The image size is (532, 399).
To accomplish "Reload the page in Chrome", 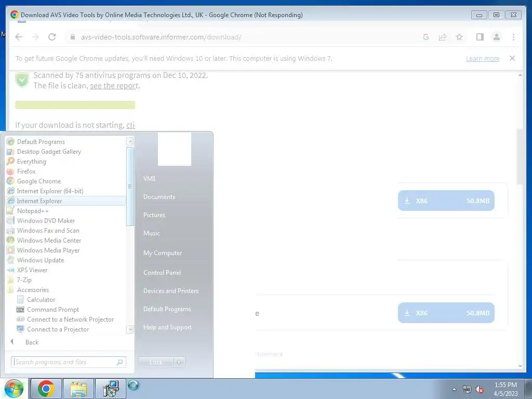I will (x=52, y=37).
